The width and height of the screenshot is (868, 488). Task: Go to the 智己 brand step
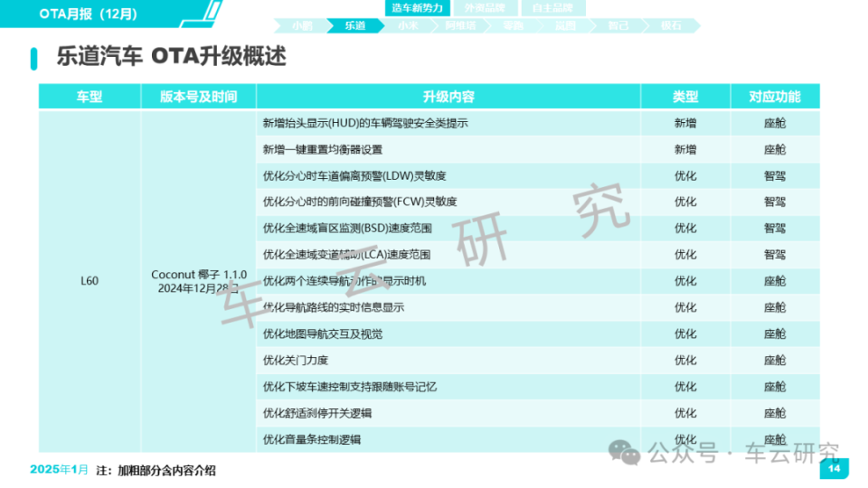click(618, 25)
